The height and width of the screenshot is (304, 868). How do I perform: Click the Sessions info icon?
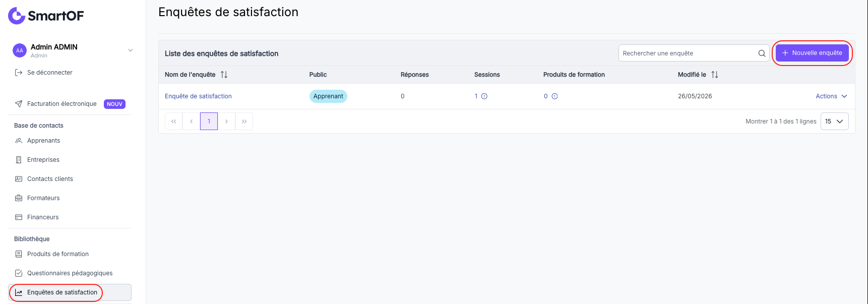[484, 96]
